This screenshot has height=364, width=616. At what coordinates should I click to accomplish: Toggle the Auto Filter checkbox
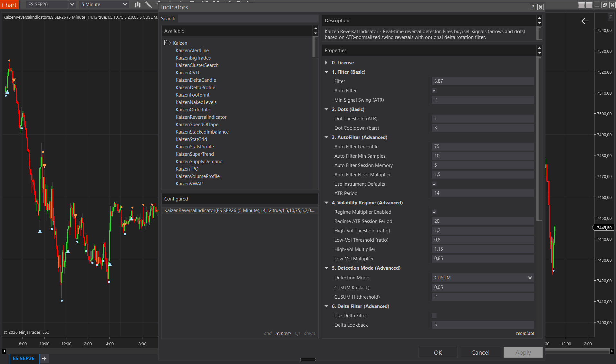tap(434, 91)
